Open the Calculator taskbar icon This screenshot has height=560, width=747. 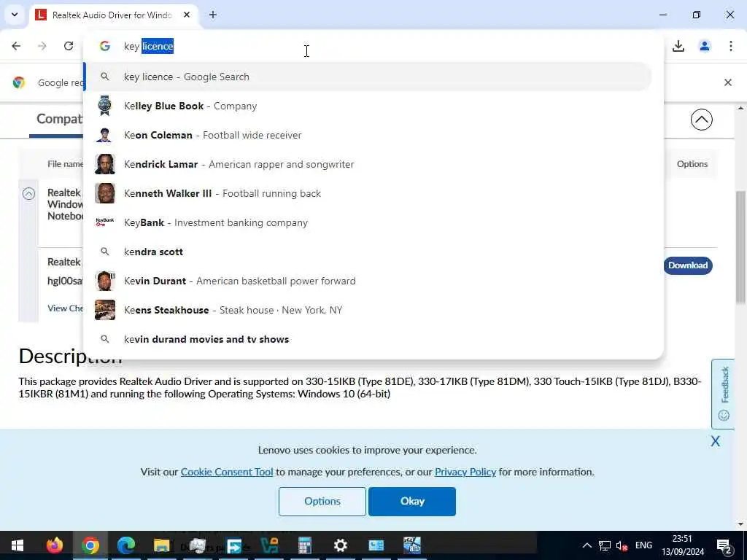(305, 545)
